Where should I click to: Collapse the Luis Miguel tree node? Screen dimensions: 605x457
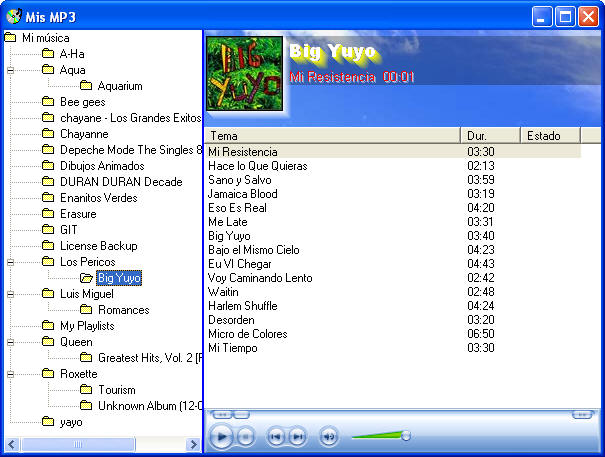(10, 294)
